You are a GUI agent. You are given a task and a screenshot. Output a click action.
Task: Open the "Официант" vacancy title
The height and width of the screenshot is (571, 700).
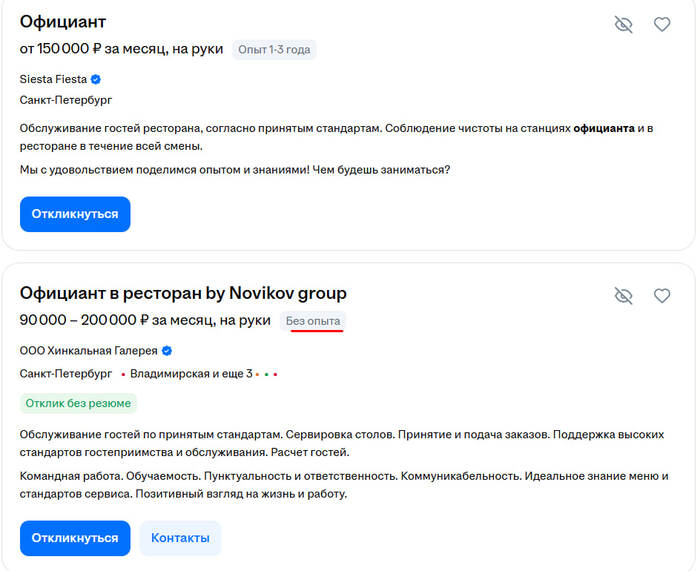63,21
